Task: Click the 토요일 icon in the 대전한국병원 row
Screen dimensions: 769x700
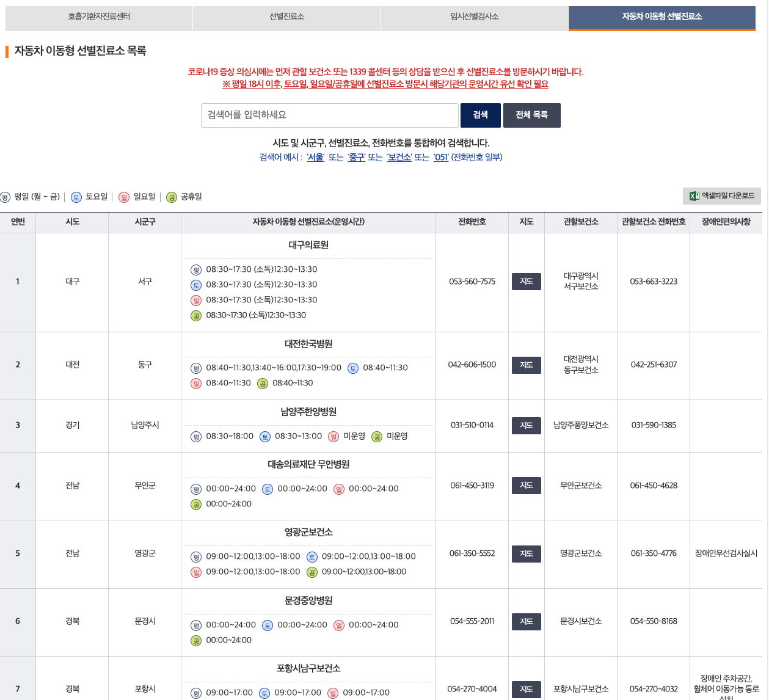Action: pyautogui.click(x=353, y=368)
